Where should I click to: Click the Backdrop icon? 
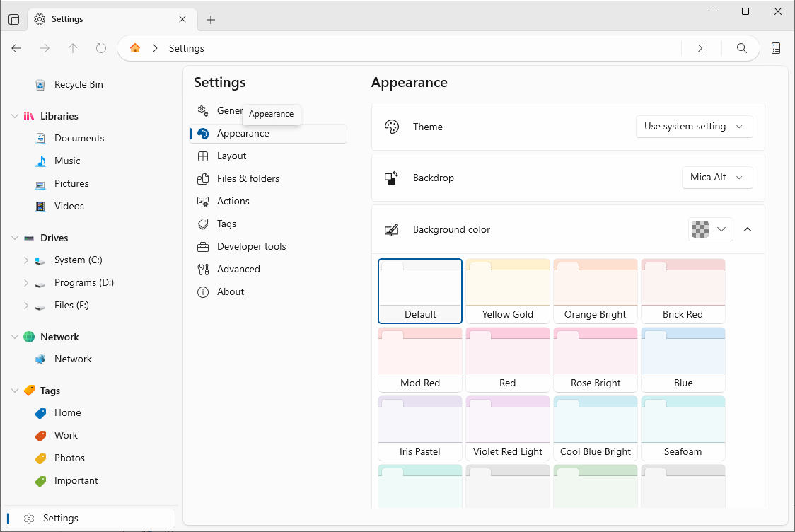[392, 178]
